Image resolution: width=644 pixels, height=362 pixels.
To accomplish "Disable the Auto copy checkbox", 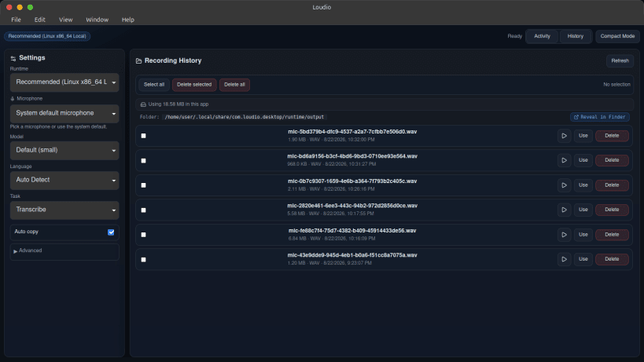I will click(111, 232).
